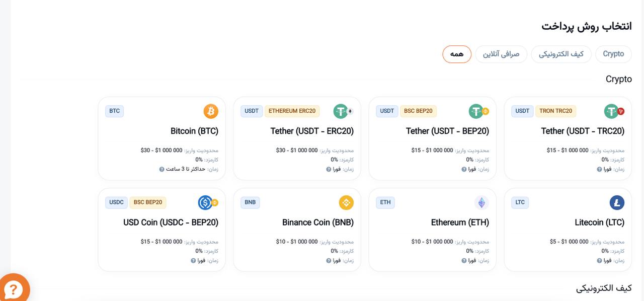Click the Binance Coin (BNB) title

[318, 222]
